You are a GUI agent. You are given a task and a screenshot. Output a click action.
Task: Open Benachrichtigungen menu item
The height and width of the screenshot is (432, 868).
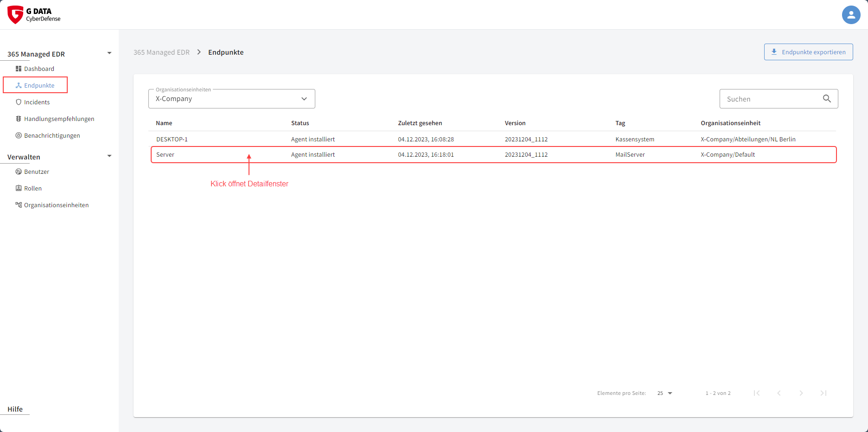52,135
